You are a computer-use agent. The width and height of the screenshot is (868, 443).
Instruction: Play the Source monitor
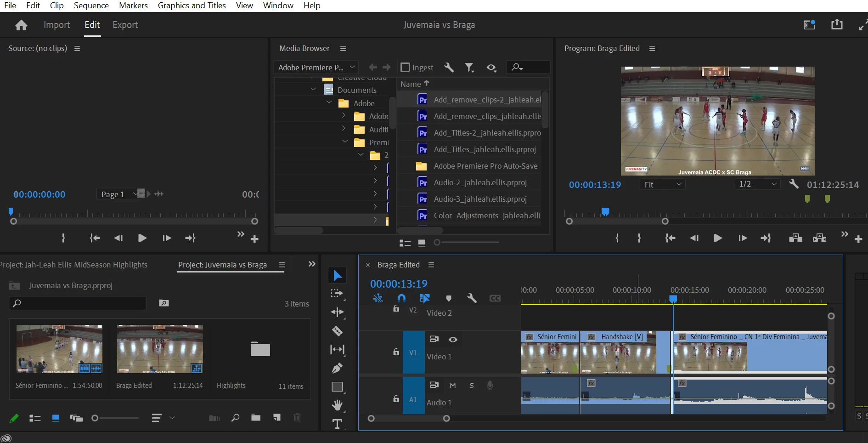click(142, 238)
